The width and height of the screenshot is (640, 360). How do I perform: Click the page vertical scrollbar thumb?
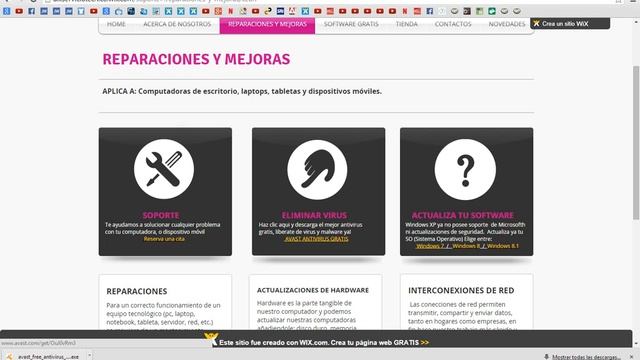tap(636, 143)
